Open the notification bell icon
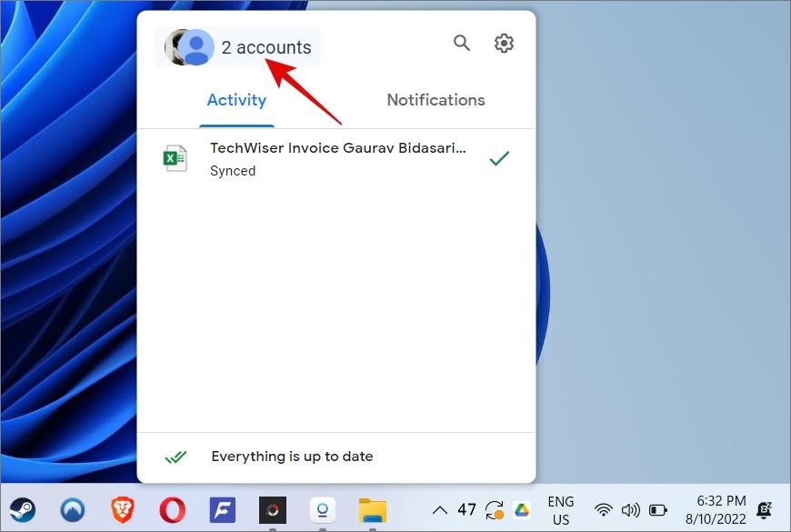Image resolution: width=791 pixels, height=532 pixels. [x=765, y=510]
